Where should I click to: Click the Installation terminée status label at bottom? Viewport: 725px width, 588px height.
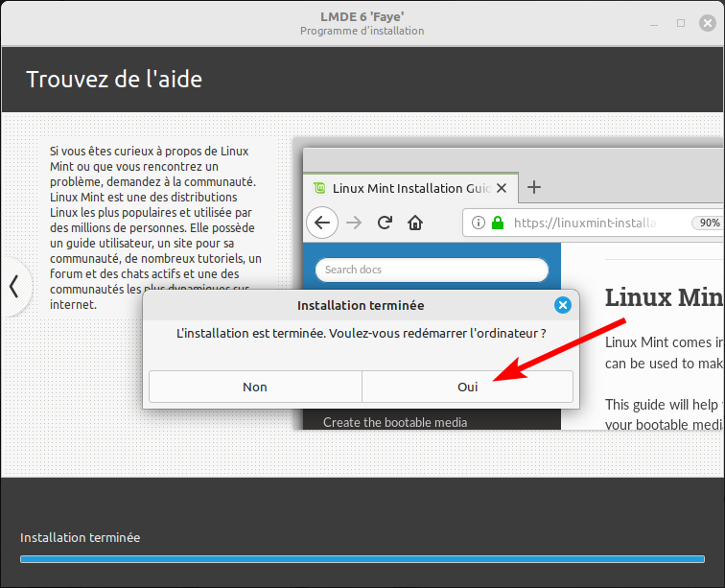tap(80, 537)
